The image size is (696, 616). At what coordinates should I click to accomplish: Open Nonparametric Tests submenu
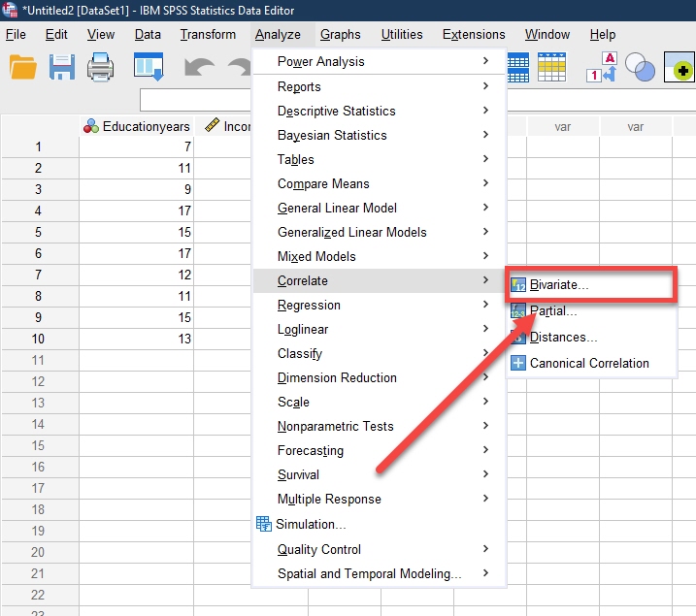(380, 426)
